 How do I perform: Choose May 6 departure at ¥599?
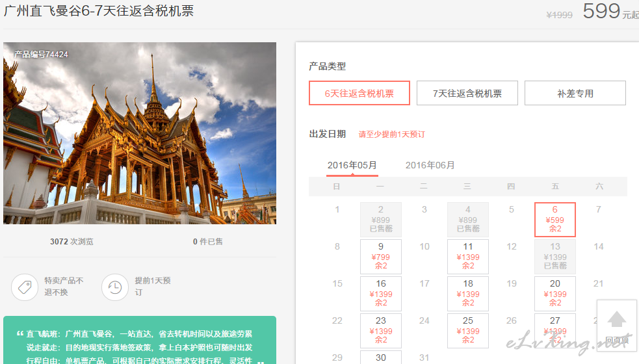click(554, 219)
